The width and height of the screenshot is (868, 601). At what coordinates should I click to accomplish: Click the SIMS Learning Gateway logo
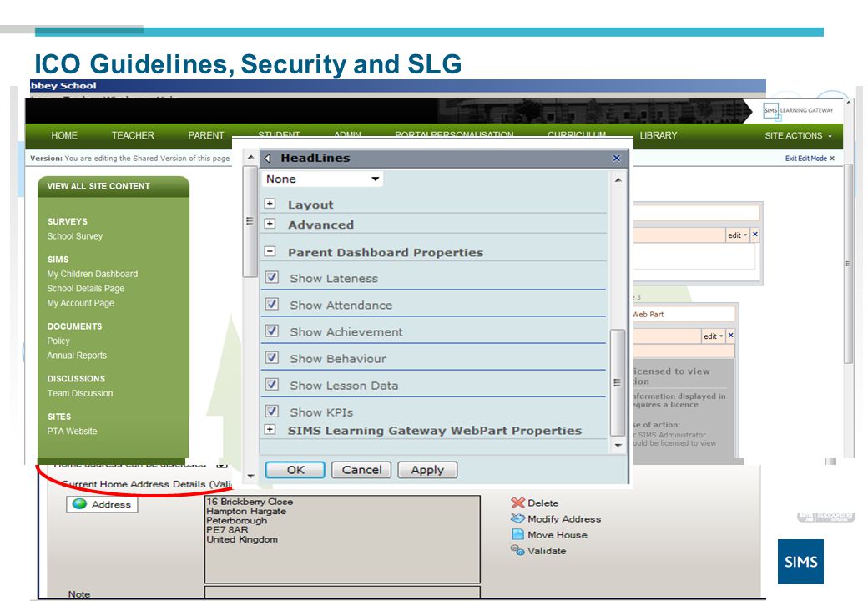[x=798, y=111]
